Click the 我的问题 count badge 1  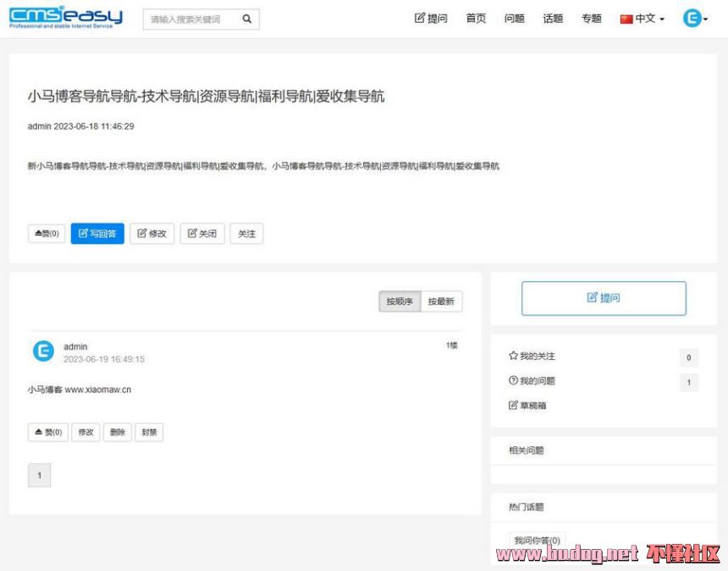click(688, 382)
